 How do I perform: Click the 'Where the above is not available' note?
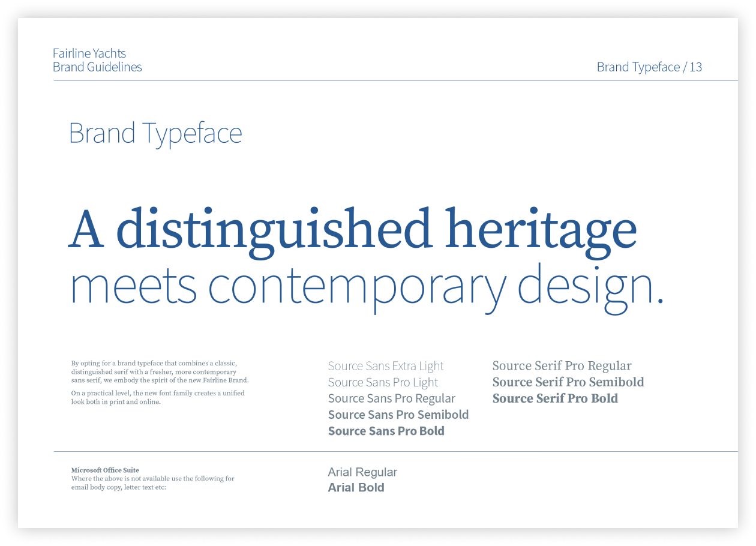pyautogui.click(x=152, y=483)
